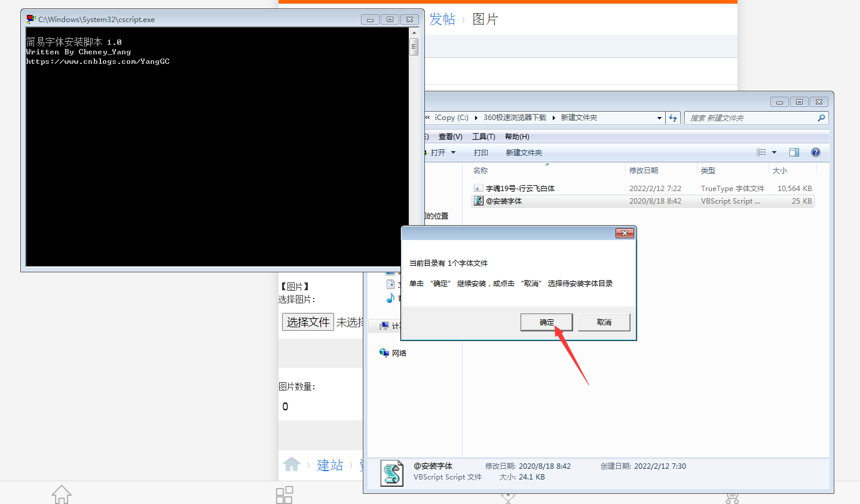Open the apps grid icon in browser toolbar
The width and height of the screenshot is (860, 504).
coord(284,494)
